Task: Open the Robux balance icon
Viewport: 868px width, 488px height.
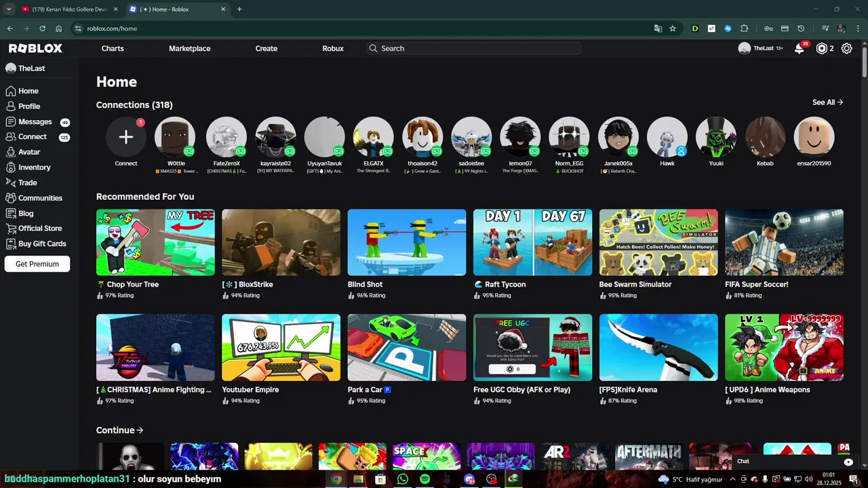Action: click(x=822, y=48)
